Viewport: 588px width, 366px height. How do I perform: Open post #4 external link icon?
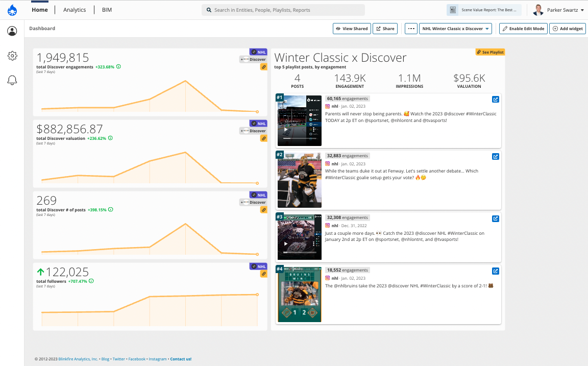[x=496, y=271]
